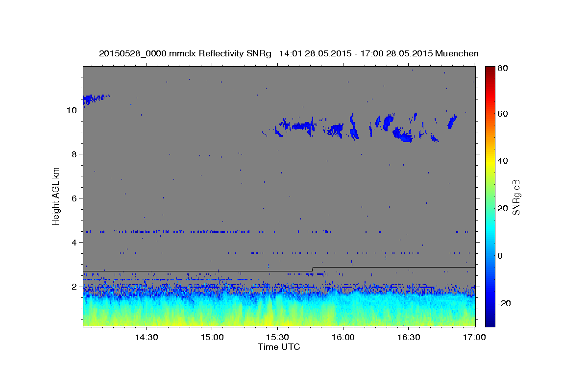Viewport: 588px width, 392px height.
Task: Click the colorbar value label 40
Action: (504, 161)
